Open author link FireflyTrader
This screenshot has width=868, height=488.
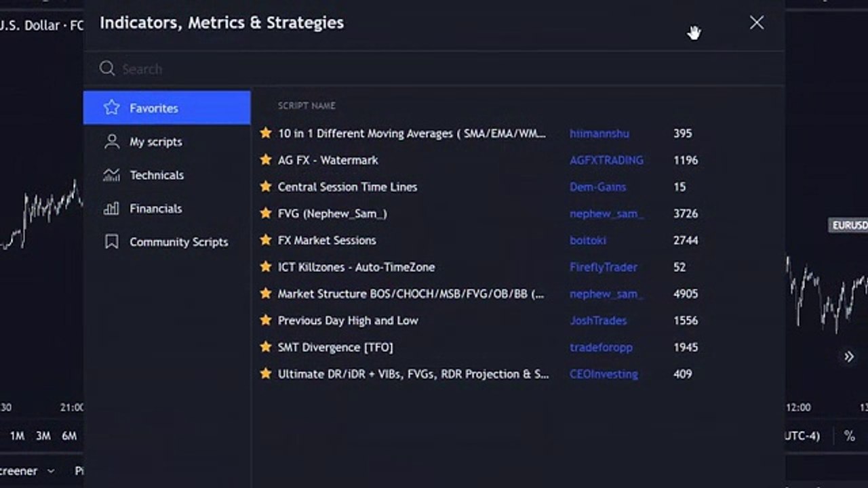pyautogui.click(x=604, y=267)
